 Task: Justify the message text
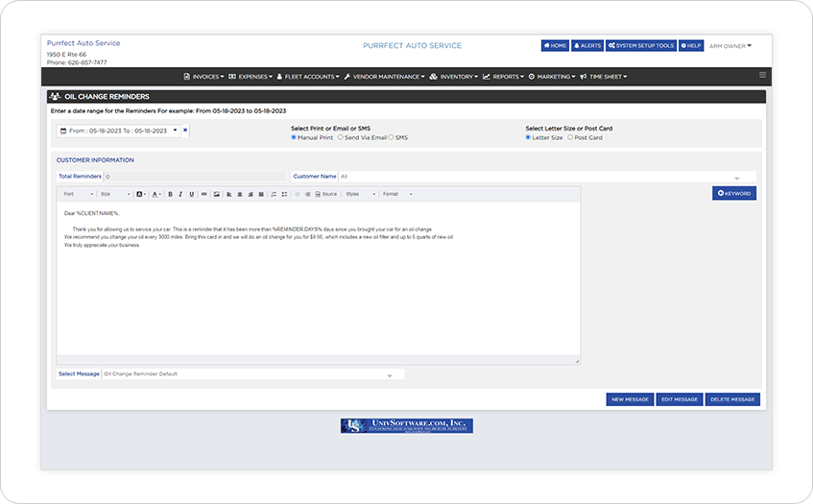(261, 195)
